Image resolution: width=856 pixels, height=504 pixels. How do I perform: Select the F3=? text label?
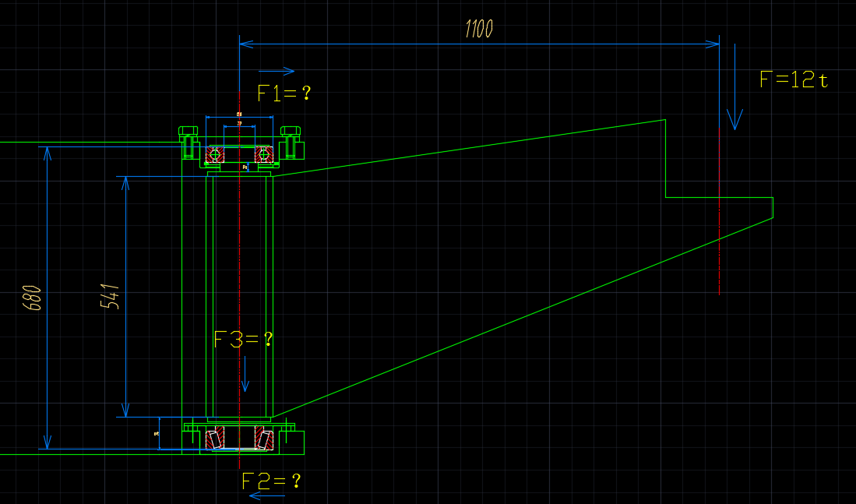[x=244, y=339]
